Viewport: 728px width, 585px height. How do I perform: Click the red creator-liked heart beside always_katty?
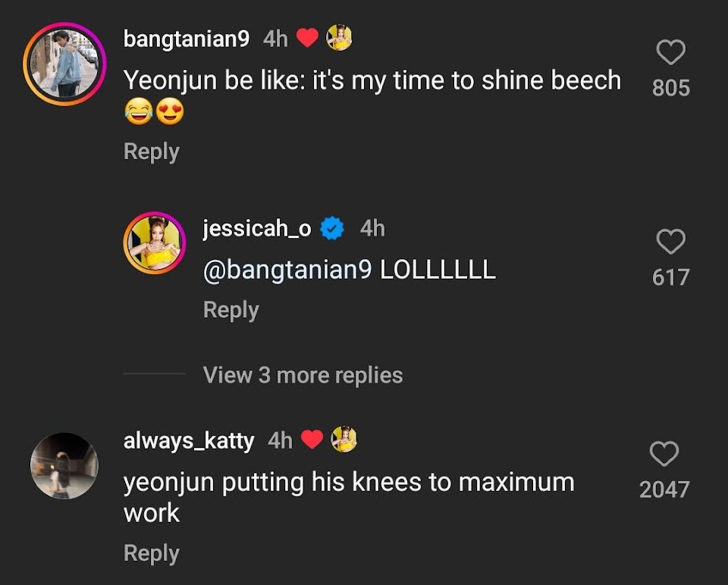pos(312,440)
